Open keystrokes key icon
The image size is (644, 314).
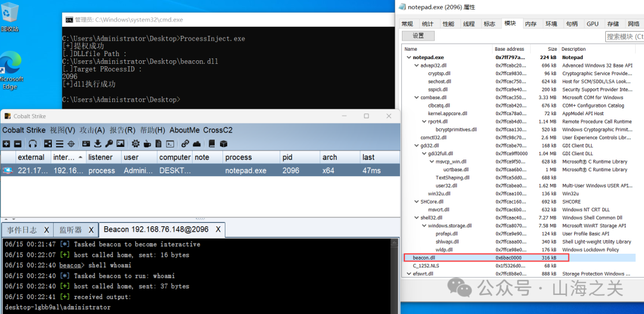(109, 144)
